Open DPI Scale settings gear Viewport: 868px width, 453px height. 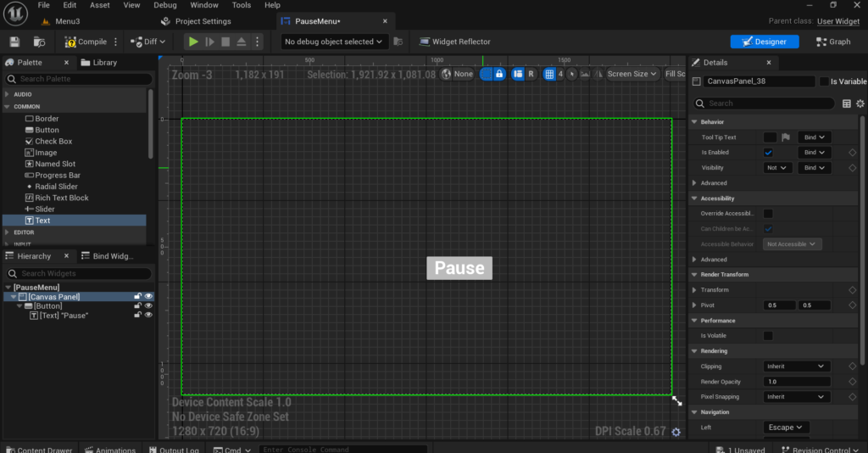click(x=676, y=432)
